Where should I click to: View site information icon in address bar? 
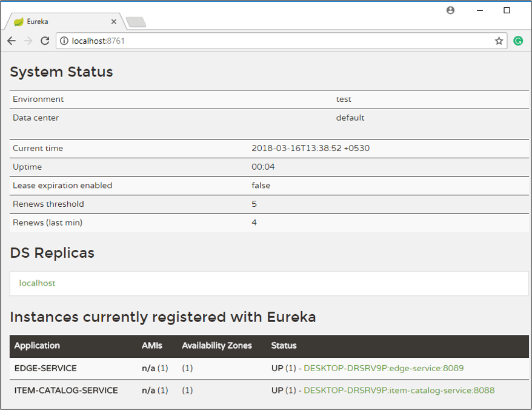pos(64,41)
